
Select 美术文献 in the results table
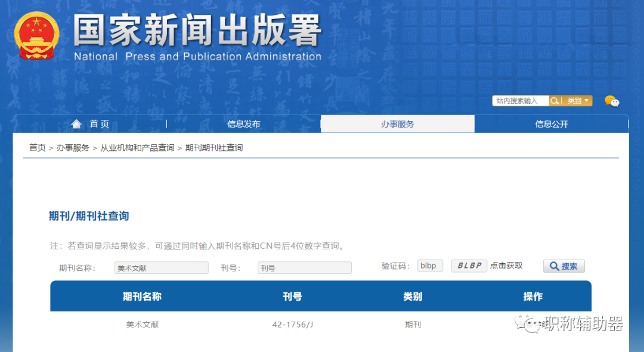coord(141,324)
